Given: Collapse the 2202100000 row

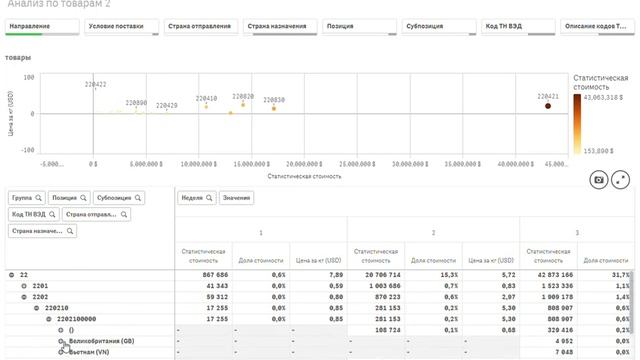Looking at the screenshot, I should 49,319.
